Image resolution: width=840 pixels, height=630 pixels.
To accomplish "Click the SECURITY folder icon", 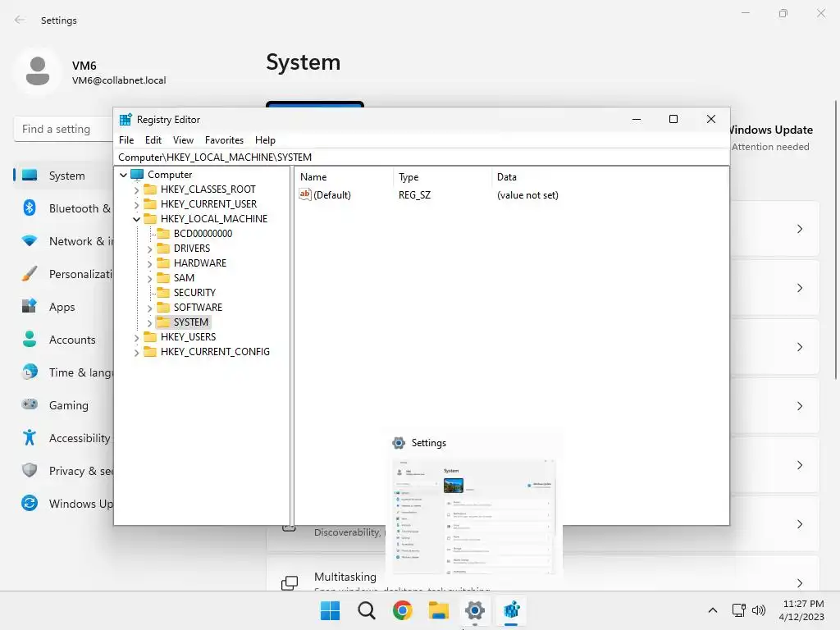I will pyautogui.click(x=163, y=293).
